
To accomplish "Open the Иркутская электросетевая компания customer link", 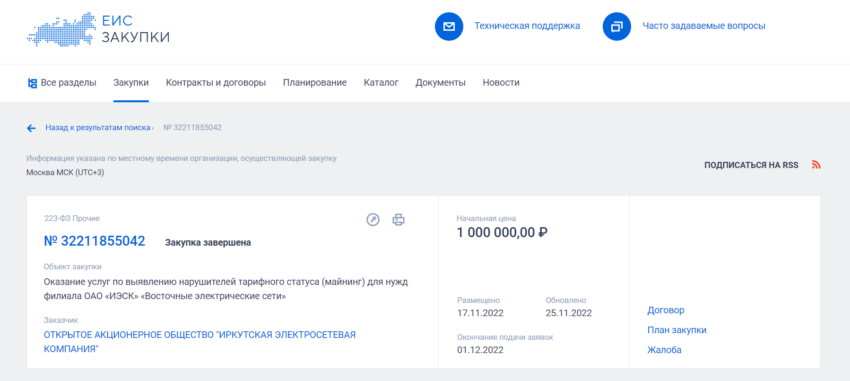I will click(199, 342).
